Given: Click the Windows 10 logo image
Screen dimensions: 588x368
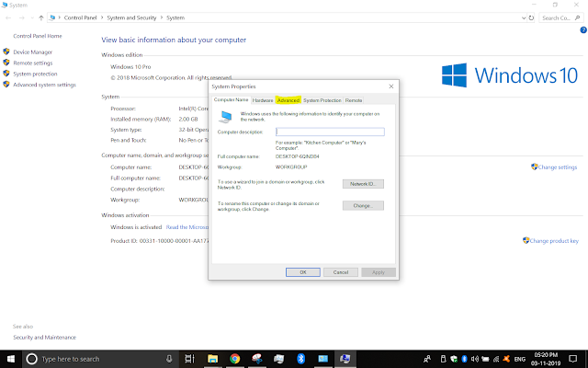Looking at the screenshot, I should (510, 75).
